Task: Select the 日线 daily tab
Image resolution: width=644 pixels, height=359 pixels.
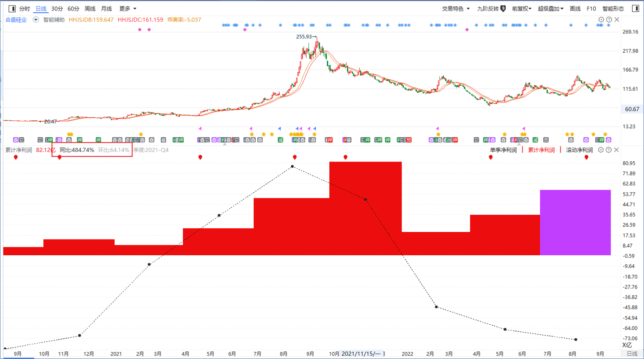Action: 41,9
